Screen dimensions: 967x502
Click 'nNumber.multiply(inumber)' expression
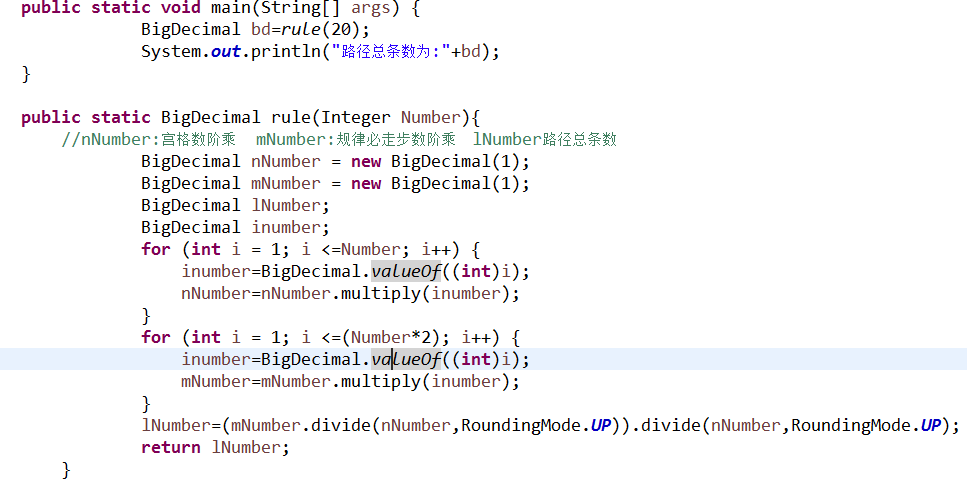coord(385,294)
